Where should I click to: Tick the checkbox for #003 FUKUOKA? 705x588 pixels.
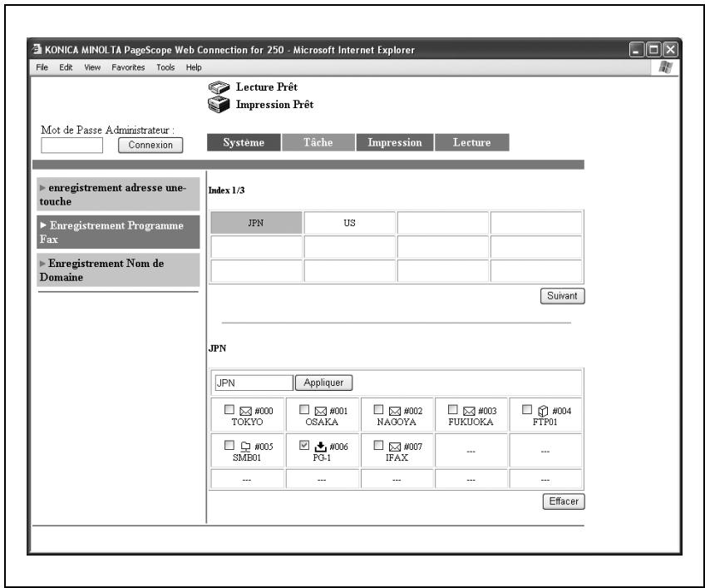[453, 409]
